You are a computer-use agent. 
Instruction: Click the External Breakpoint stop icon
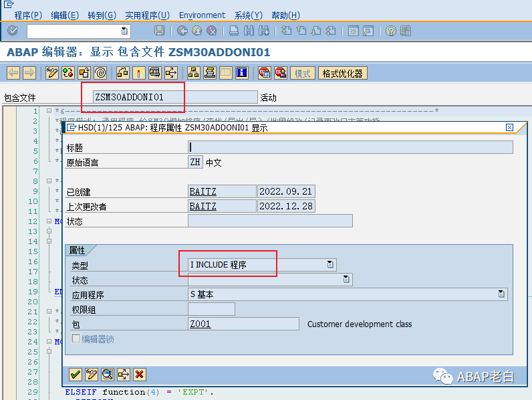[281, 73]
